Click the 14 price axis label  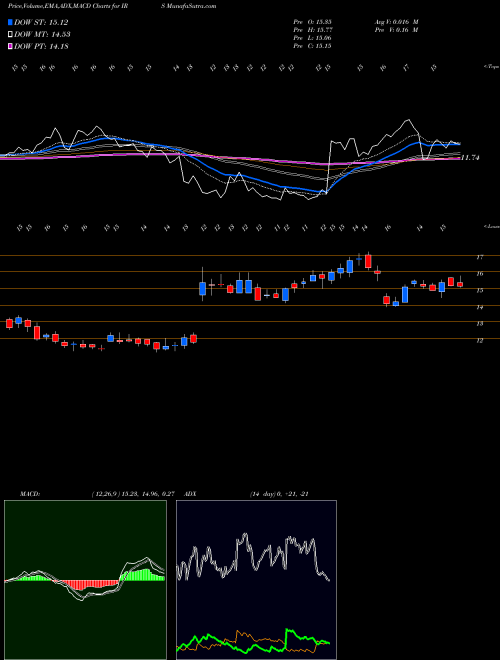(480, 308)
